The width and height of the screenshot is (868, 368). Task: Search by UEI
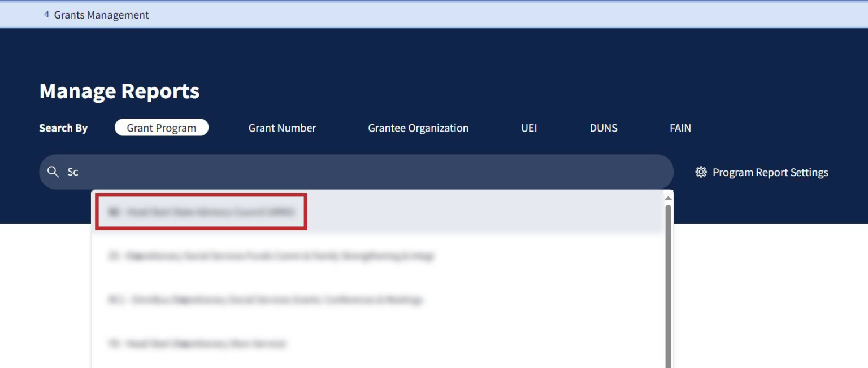point(529,128)
